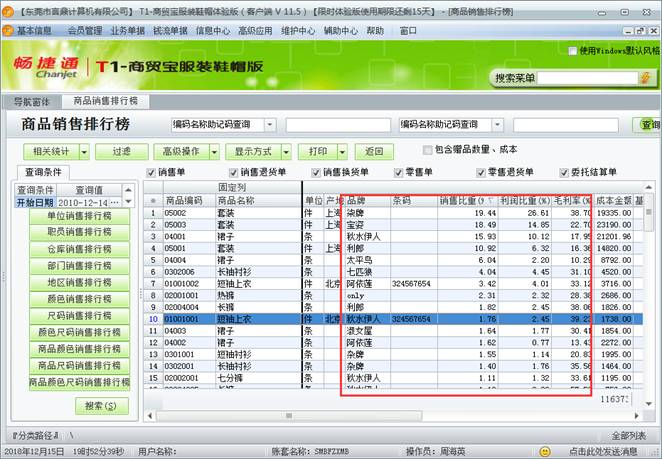662x459 pixels.
Task: Click the select-all corner cell of the grid
Action: (x=153, y=200)
